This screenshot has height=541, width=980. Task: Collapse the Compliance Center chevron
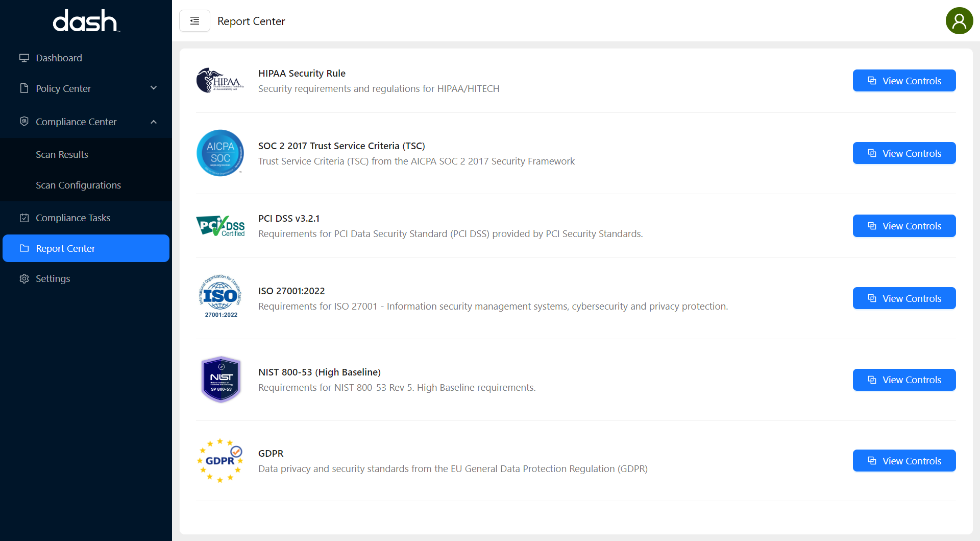pos(154,122)
